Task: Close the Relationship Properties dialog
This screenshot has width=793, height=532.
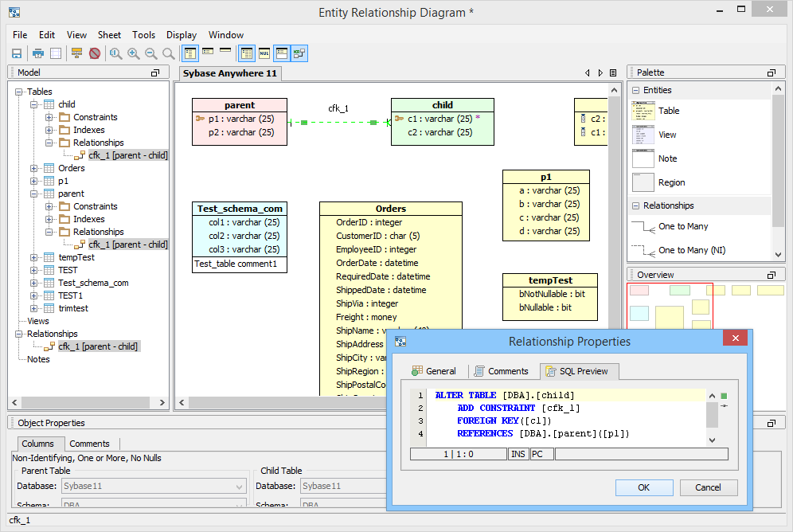Action: pos(736,338)
